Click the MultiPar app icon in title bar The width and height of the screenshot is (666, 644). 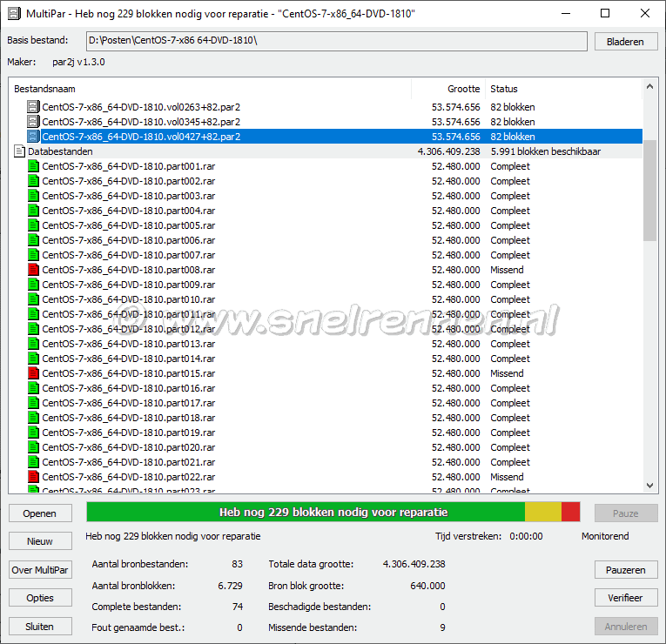(14, 14)
